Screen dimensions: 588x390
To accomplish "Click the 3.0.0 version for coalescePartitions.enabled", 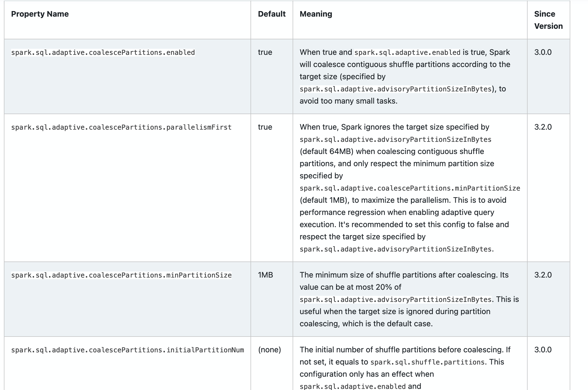I will 543,52.
